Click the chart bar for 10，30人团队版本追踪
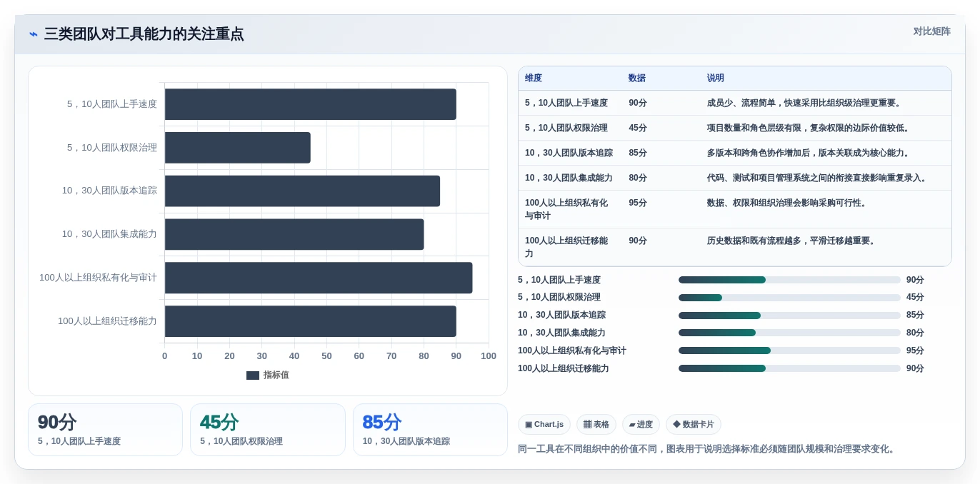The image size is (980, 484). pyautogui.click(x=302, y=191)
